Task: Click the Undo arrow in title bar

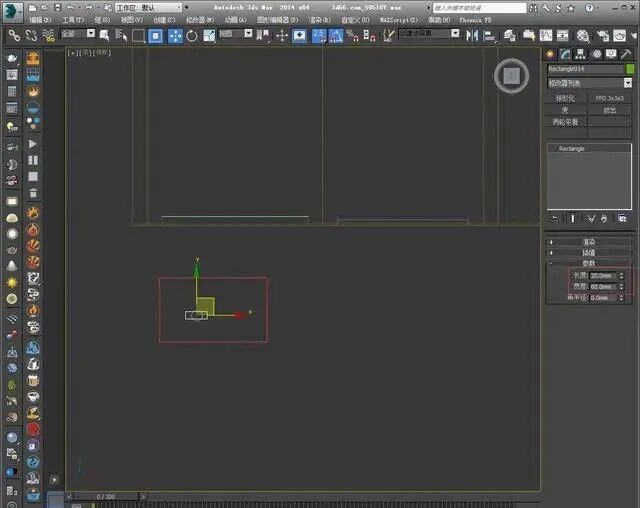Action: pyautogui.click(x=70, y=7)
